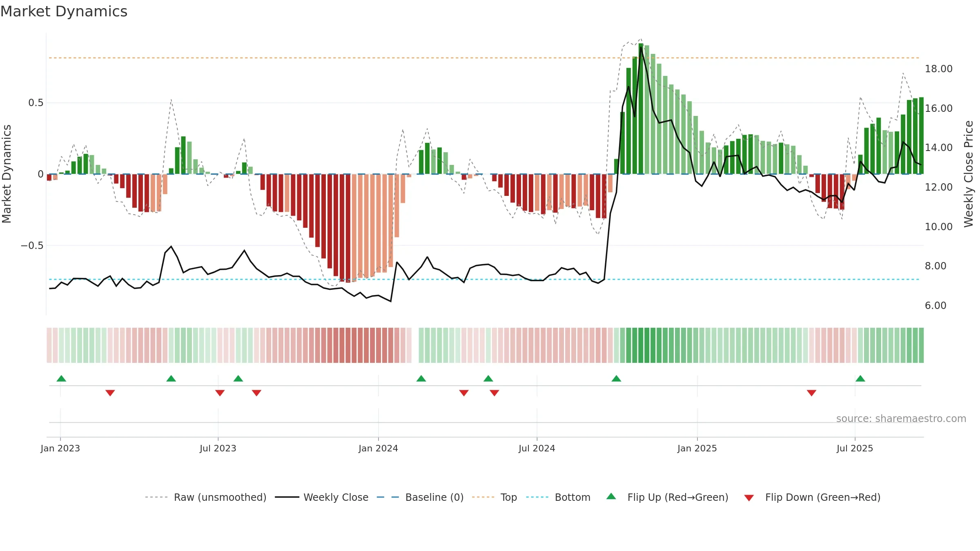Click the vertical Market Dynamics axis title

7,174
